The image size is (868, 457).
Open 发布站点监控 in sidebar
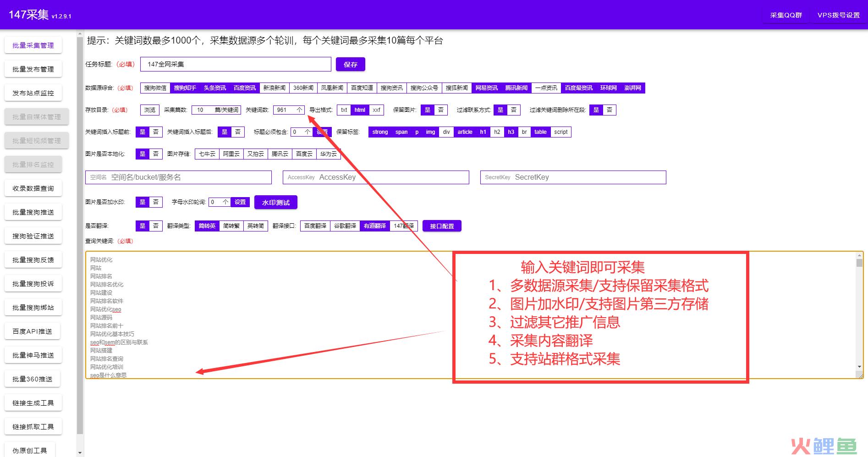pyautogui.click(x=33, y=93)
